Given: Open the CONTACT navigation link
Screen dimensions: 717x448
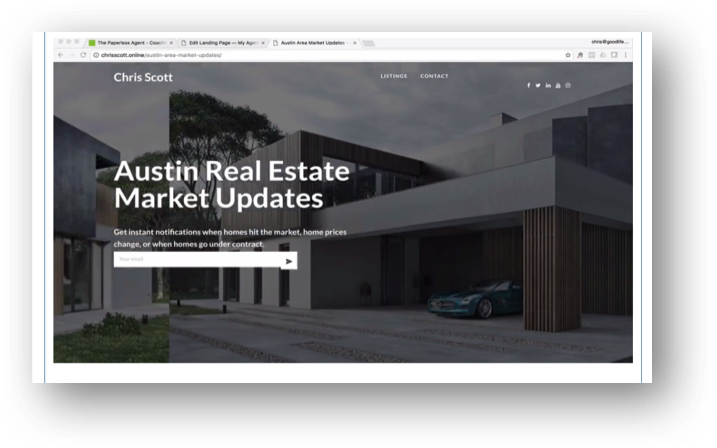Looking at the screenshot, I should click(x=434, y=76).
